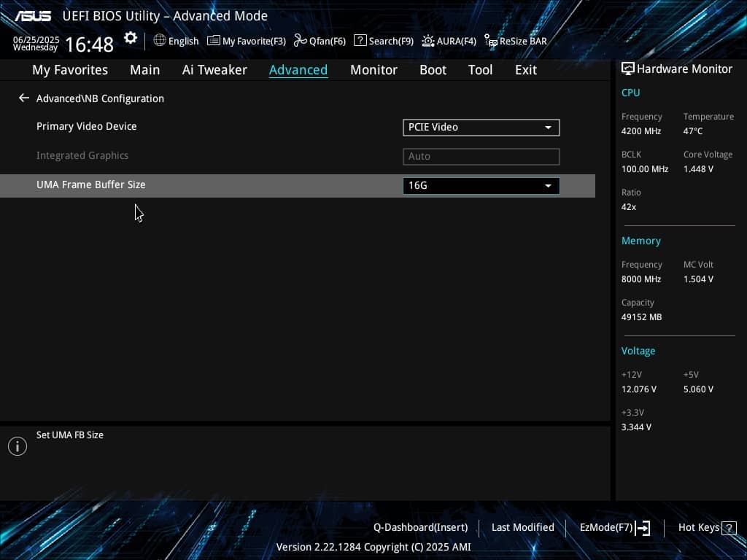The width and height of the screenshot is (747, 560).
Task: Click the arrow of the PCIE Video dropdown
Action: pos(548,128)
